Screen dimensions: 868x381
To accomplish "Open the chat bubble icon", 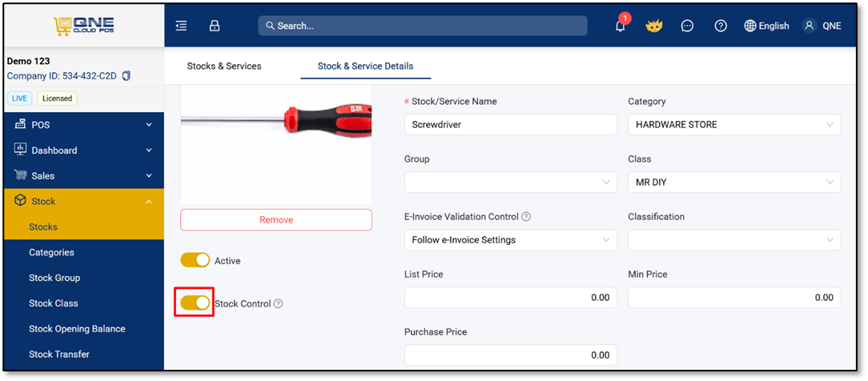I will click(687, 26).
